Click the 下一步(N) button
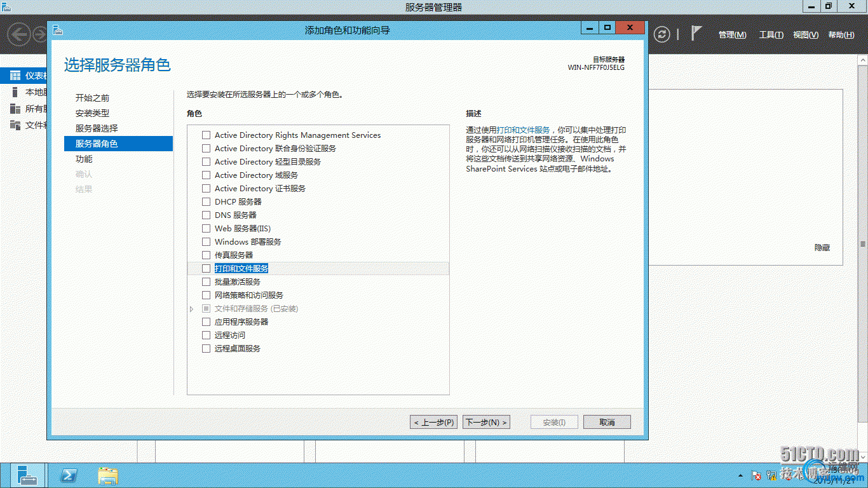Viewport: 868px width, 488px height. tap(486, 422)
